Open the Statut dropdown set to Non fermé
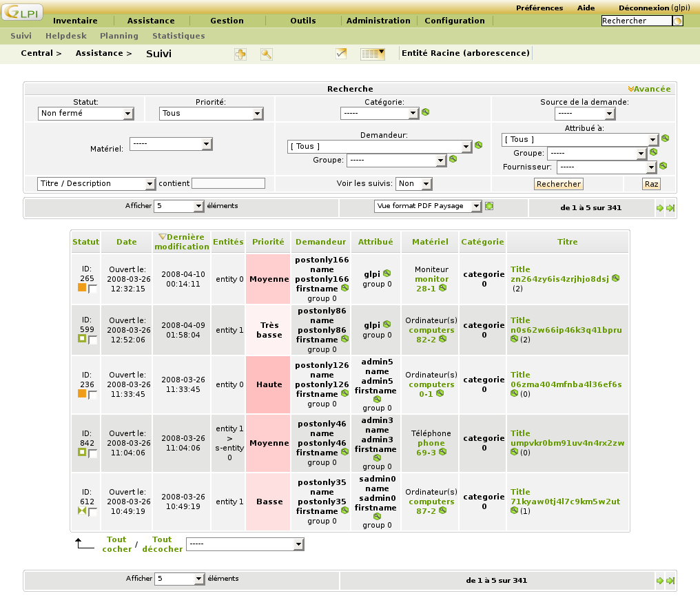Image resolution: width=700 pixels, height=609 pixels. click(85, 114)
